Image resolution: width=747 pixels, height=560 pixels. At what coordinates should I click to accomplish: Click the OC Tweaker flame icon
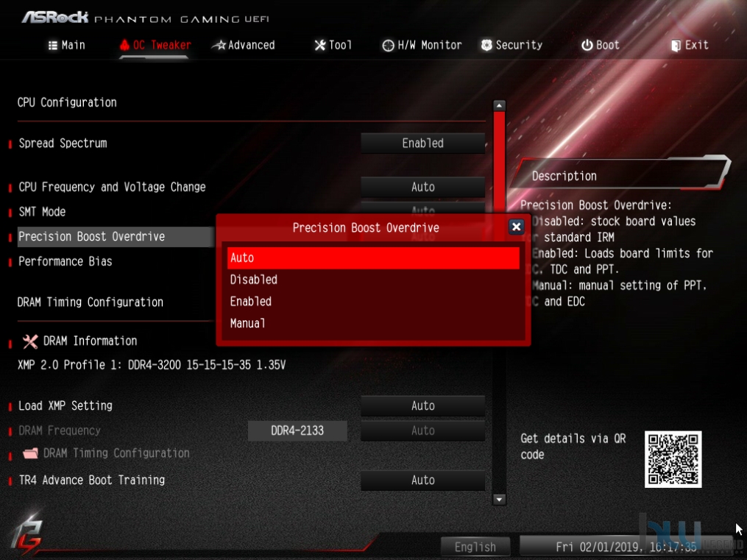click(124, 45)
